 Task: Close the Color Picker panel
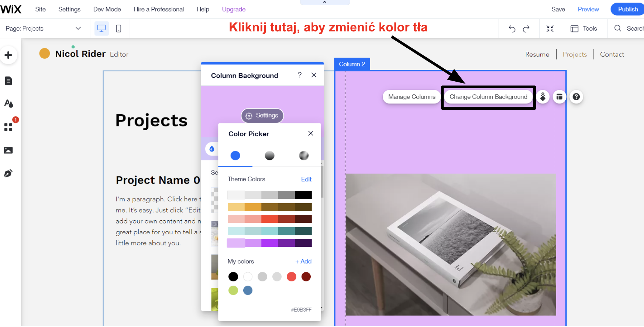click(x=311, y=133)
